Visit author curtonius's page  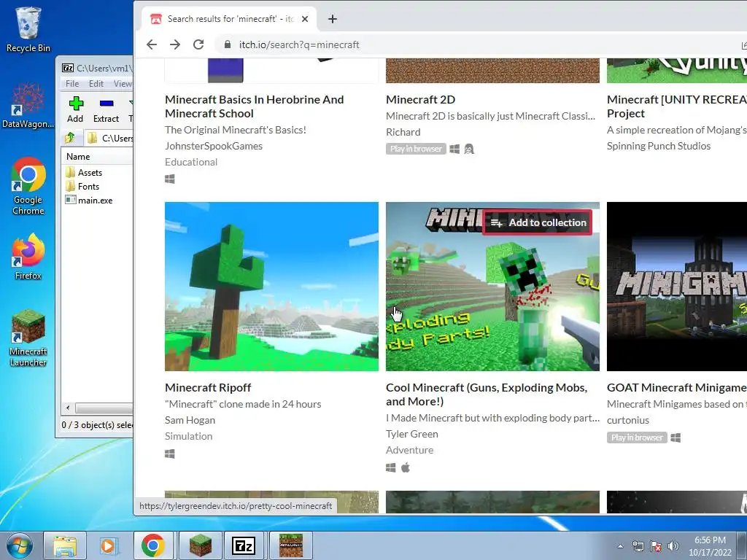click(628, 420)
